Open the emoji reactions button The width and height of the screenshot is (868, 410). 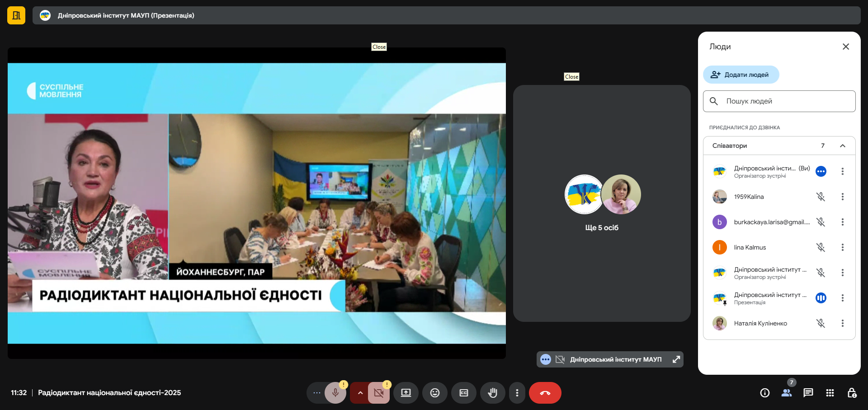pos(434,393)
